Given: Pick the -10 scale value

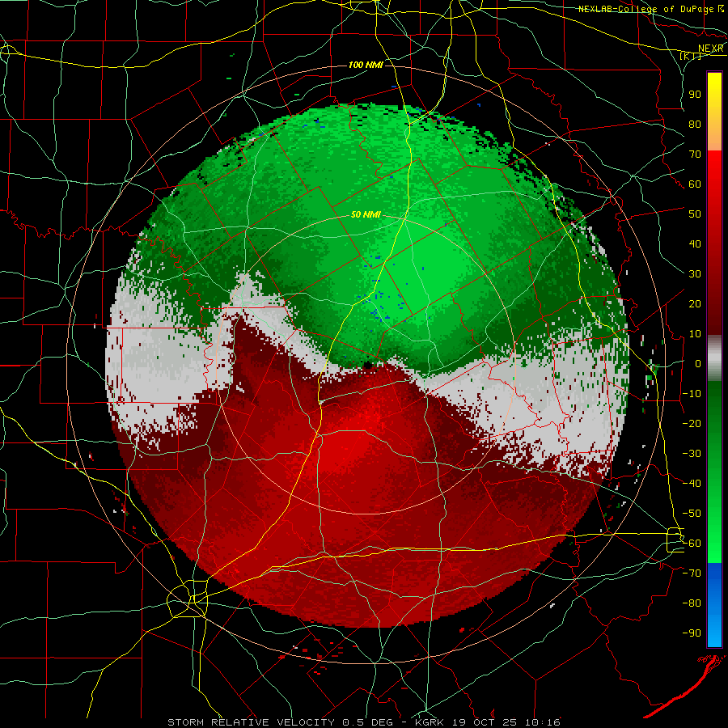Looking at the screenshot, I should coord(692,394).
